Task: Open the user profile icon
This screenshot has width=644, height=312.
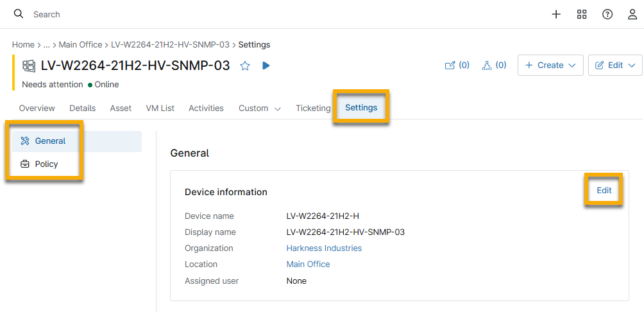Action: click(x=632, y=14)
